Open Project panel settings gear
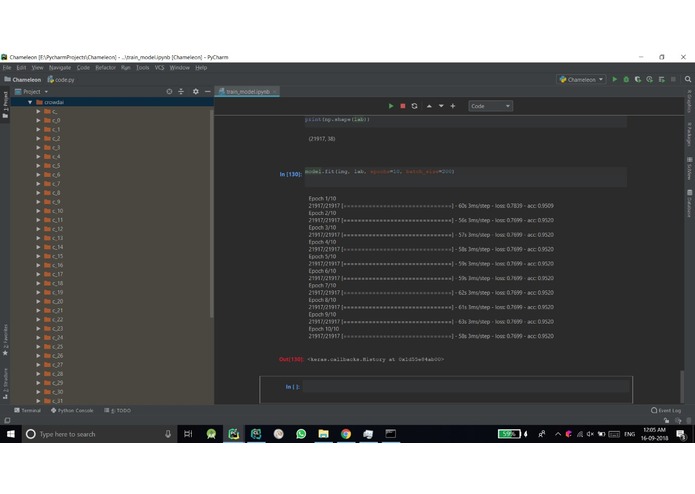Image resolution: width=695 pixels, height=494 pixels. coord(195,91)
